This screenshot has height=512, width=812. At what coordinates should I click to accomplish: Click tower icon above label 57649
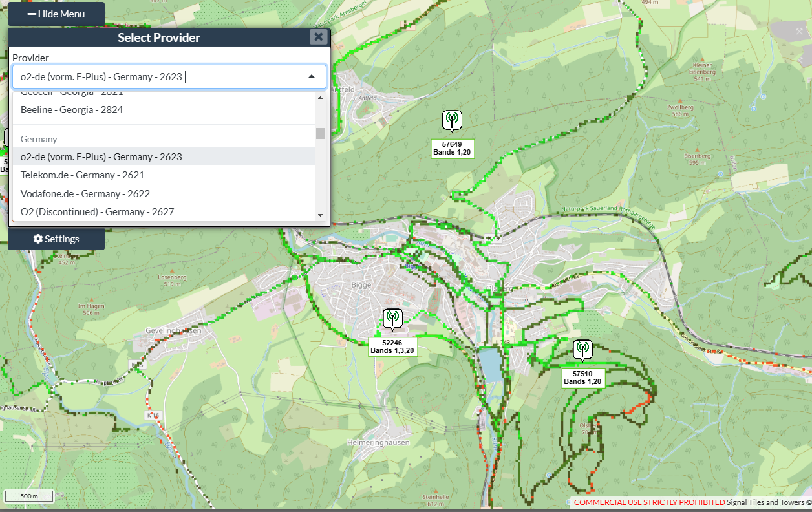click(x=452, y=120)
